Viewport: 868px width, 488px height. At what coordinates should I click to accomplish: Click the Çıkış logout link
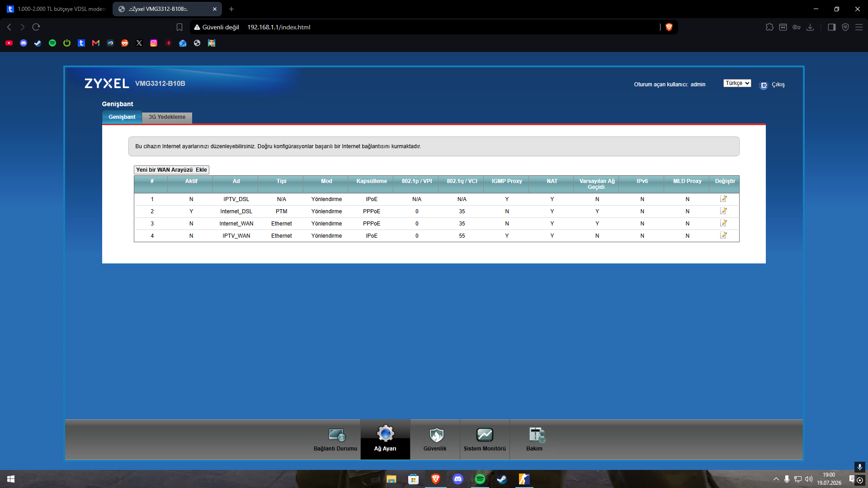click(x=778, y=85)
